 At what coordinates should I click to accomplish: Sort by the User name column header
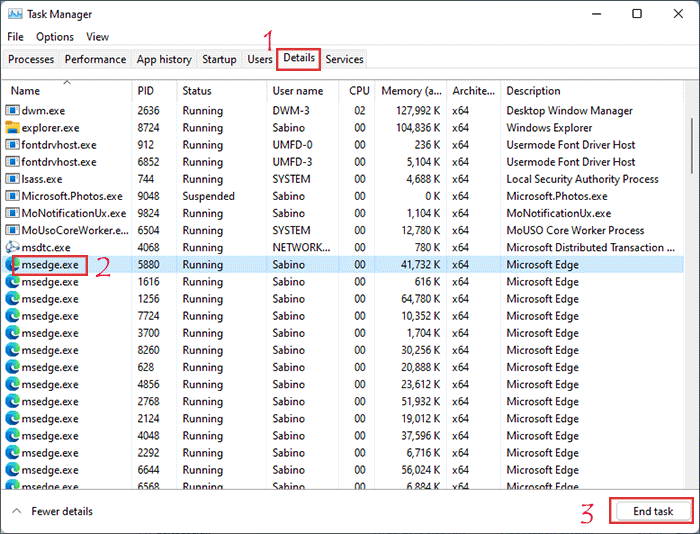pyautogui.click(x=303, y=91)
